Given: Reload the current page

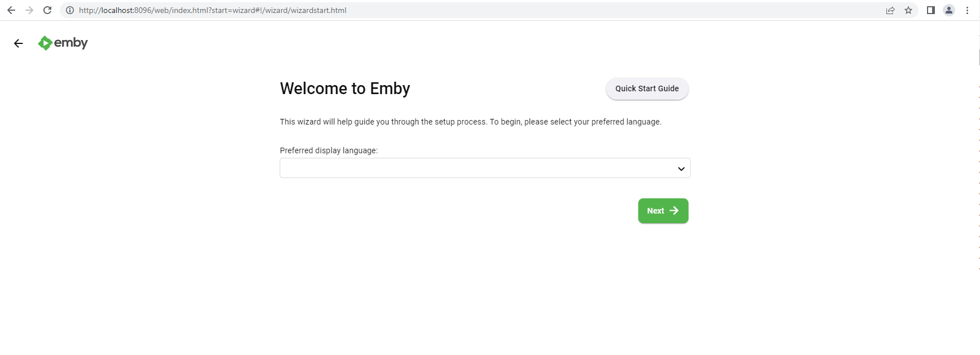Looking at the screenshot, I should pos(47,10).
